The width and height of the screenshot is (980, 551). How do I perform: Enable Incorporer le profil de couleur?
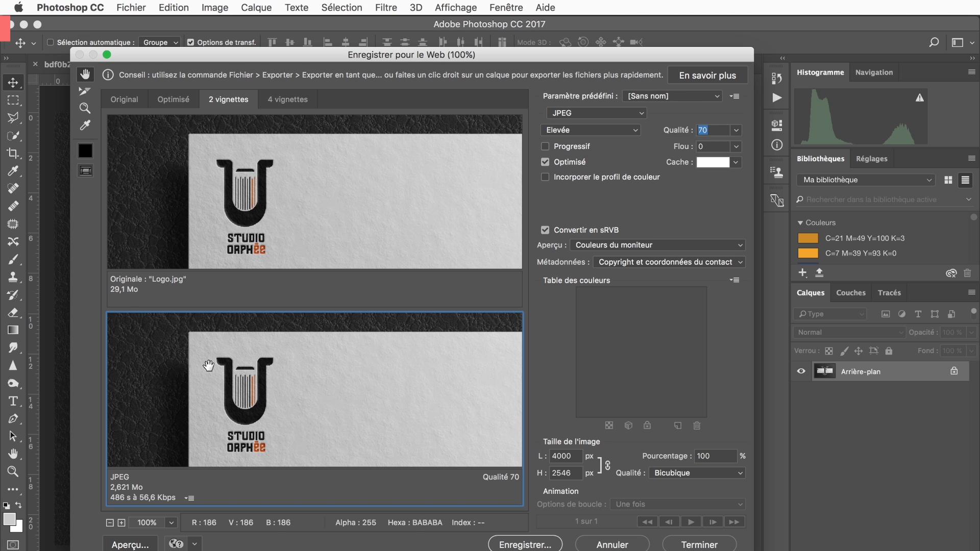[545, 177]
